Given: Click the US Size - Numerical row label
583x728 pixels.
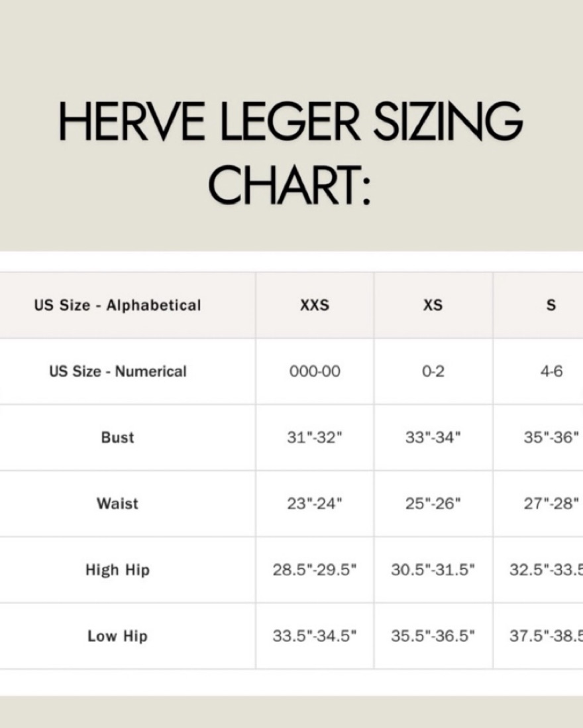Looking at the screenshot, I should click(x=117, y=371).
